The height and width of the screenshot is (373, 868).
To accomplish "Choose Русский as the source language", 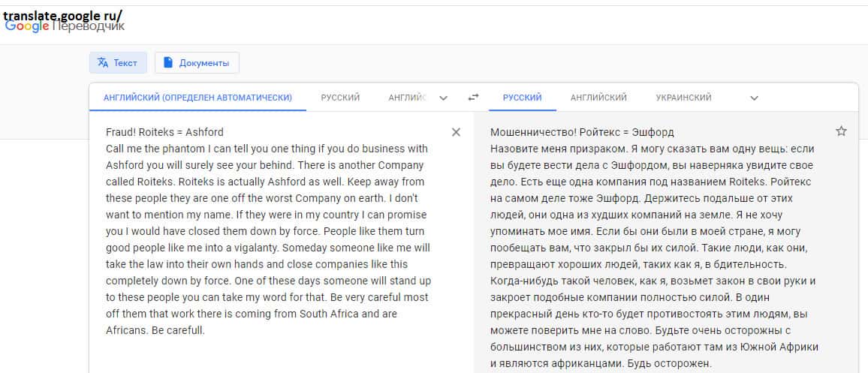I will pyautogui.click(x=340, y=98).
